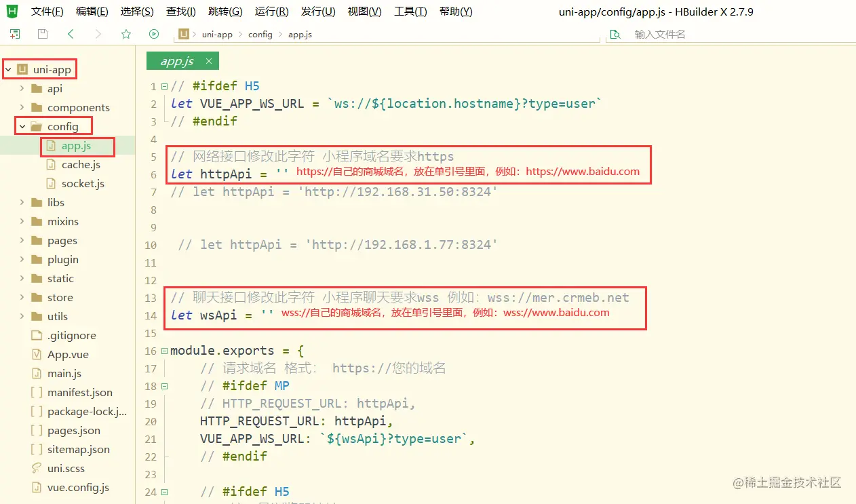This screenshot has width=856, height=504.
Task: Open main.js in the file tree
Action: coord(64,373)
